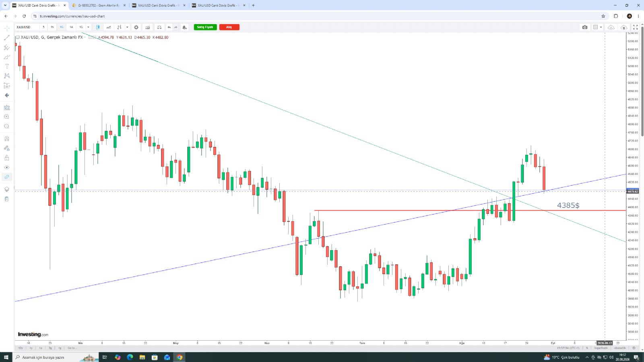This screenshot has width=644, height=362.
Task: Toggle logaritmik price scale
Action: point(601,348)
